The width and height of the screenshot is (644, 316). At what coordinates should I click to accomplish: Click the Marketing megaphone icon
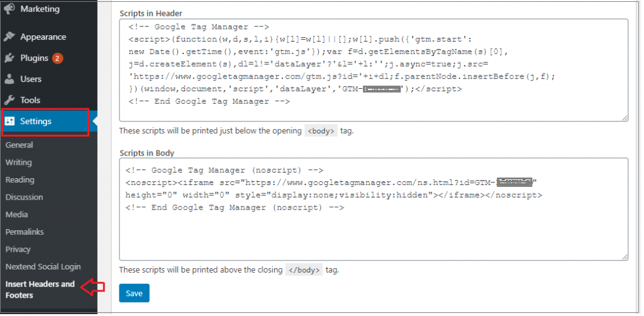click(9, 9)
